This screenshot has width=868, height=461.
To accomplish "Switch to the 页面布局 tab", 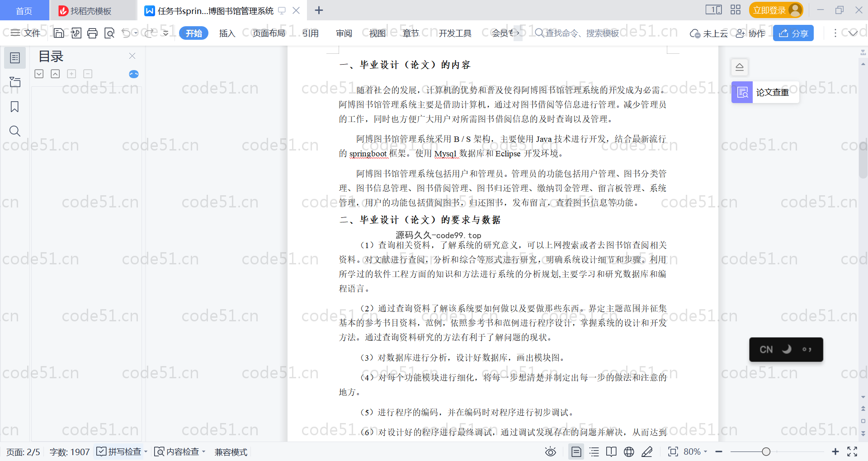I will point(269,33).
